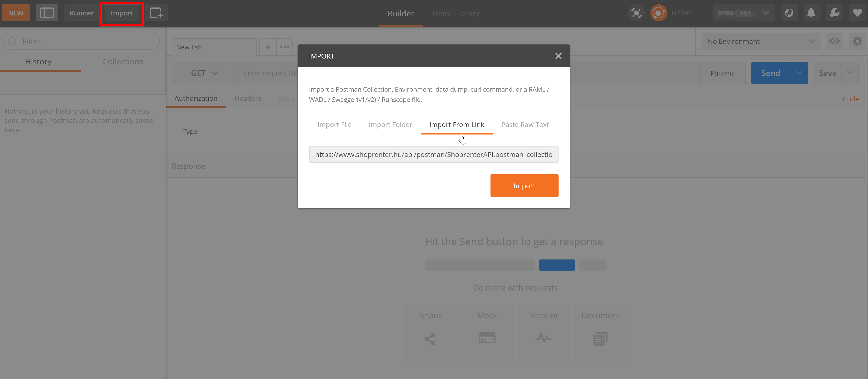Open a new window icon
868x379 pixels.
click(156, 13)
